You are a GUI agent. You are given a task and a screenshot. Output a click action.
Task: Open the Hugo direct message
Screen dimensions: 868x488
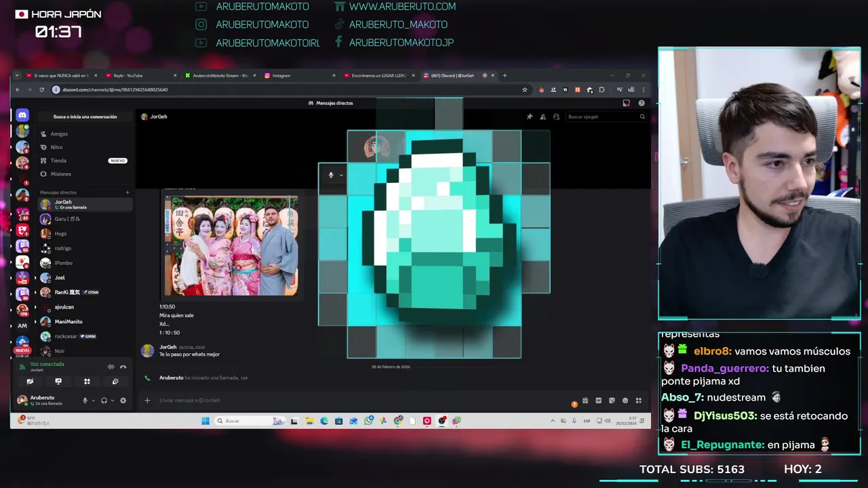pyautogui.click(x=85, y=234)
